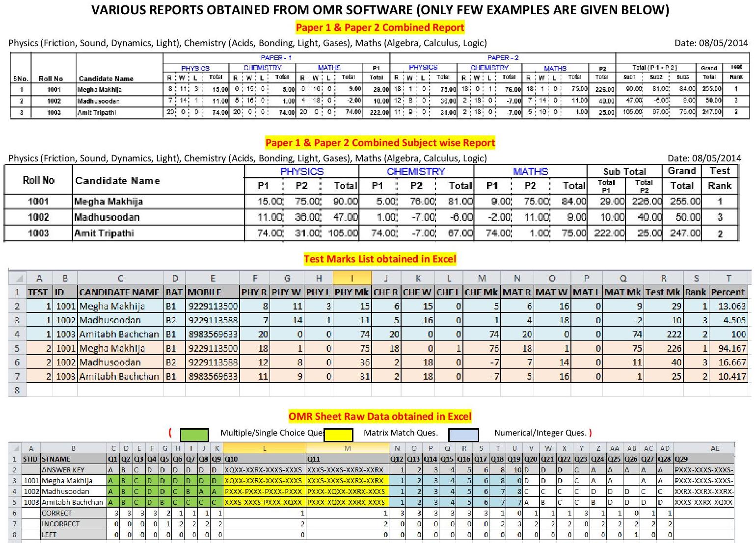Click the cell with percent 94.167

[x=729, y=348]
